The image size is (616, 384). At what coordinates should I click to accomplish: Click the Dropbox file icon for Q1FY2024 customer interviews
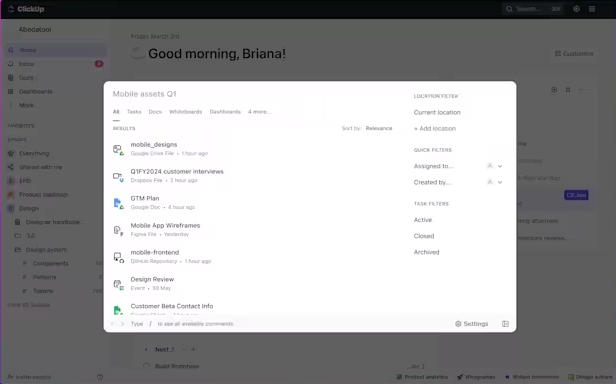(118, 177)
